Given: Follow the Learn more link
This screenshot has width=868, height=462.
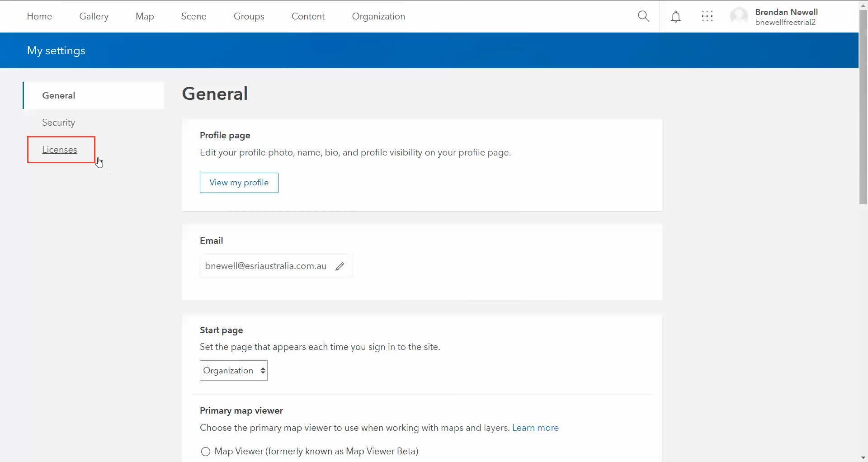Looking at the screenshot, I should click(535, 428).
